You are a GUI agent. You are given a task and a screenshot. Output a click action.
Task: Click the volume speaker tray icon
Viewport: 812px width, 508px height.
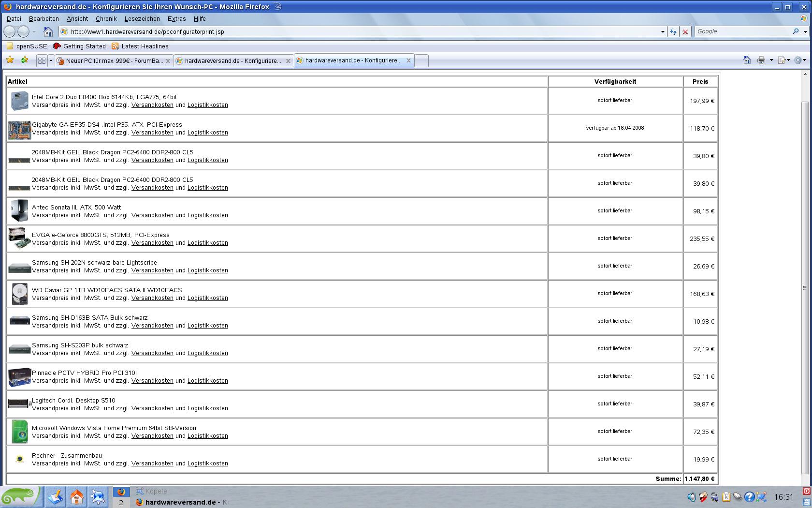tap(692, 497)
